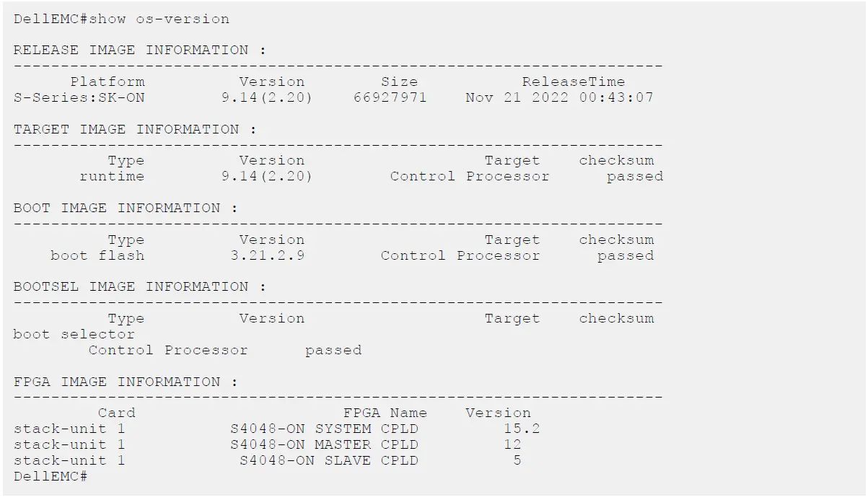Select the S4048-ON SYSTEM CPLD entry
Screen dimensions: 868x500
[x=324, y=429]
